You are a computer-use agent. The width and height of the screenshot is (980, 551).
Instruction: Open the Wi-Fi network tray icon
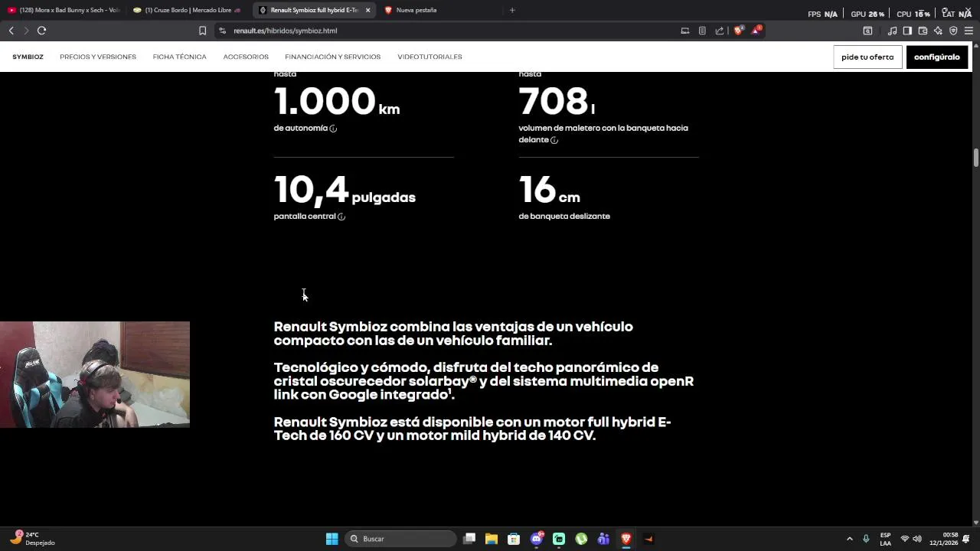pyautogui.click(x=905, y=539)
